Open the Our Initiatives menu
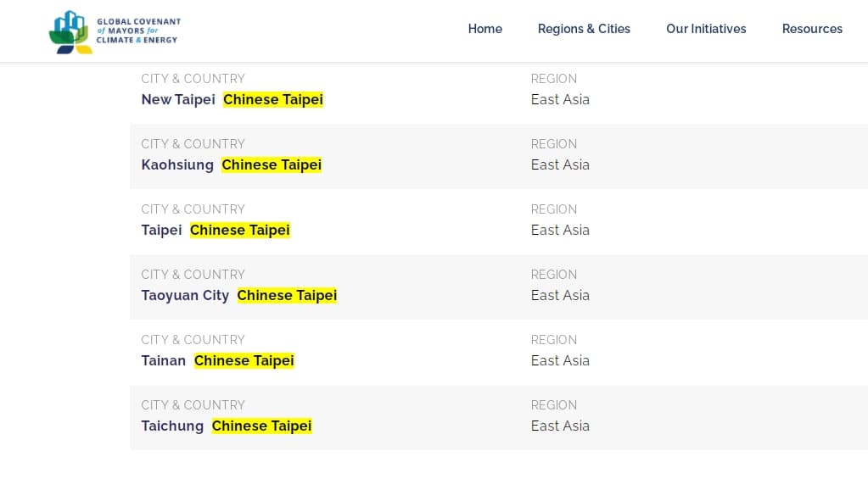Screen dimensions: 868x490 click(706, 29)
